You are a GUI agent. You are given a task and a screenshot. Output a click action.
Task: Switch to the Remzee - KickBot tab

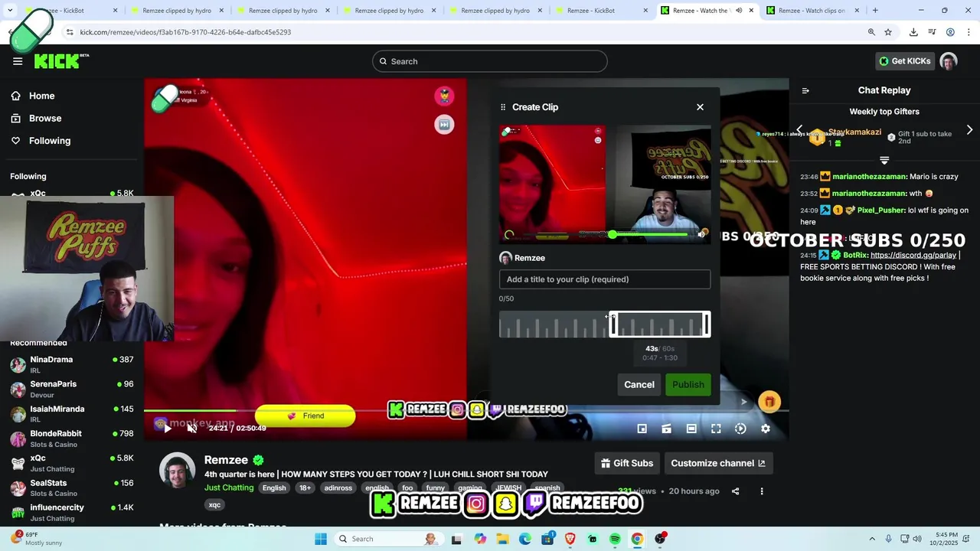(602, 11)
